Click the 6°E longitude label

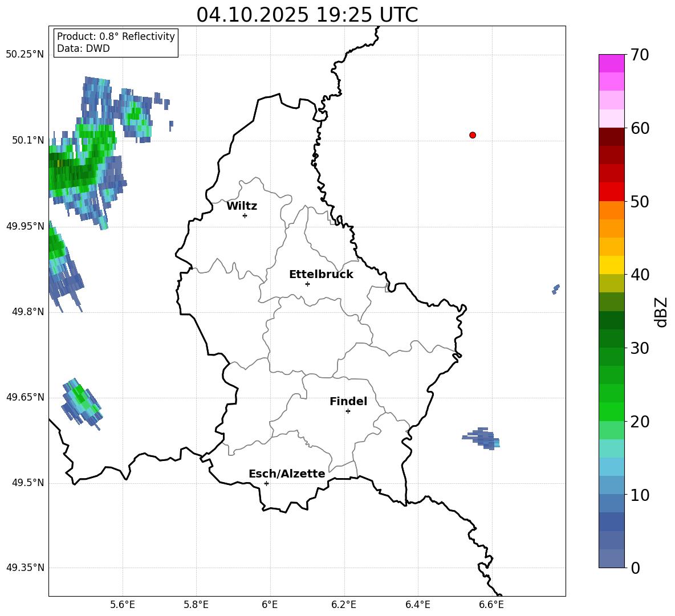(x=270, y=605)
